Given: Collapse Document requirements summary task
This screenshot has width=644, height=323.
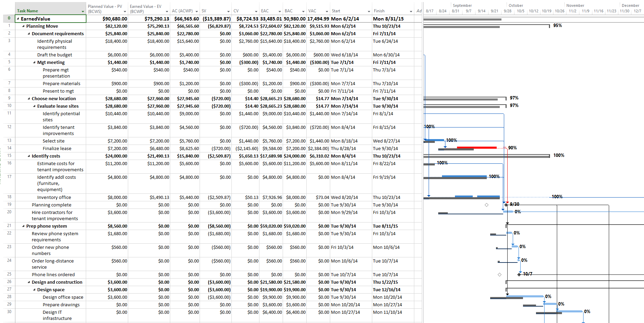Looking at the screenshot, I should [29, 34].
